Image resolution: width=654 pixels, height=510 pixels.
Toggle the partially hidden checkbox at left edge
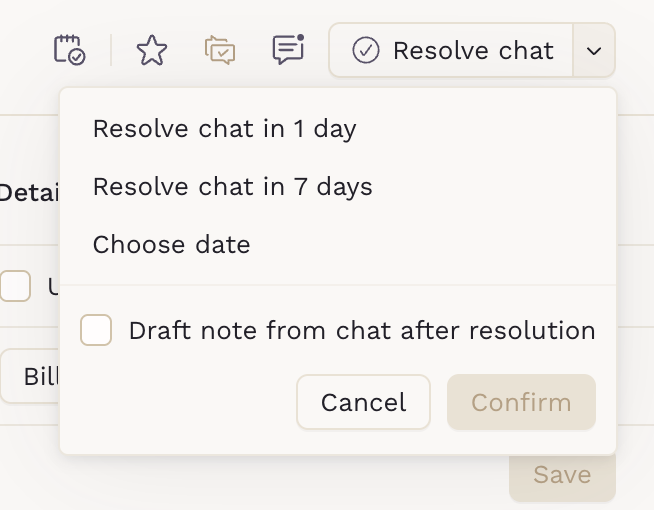[x=15, y=287]
